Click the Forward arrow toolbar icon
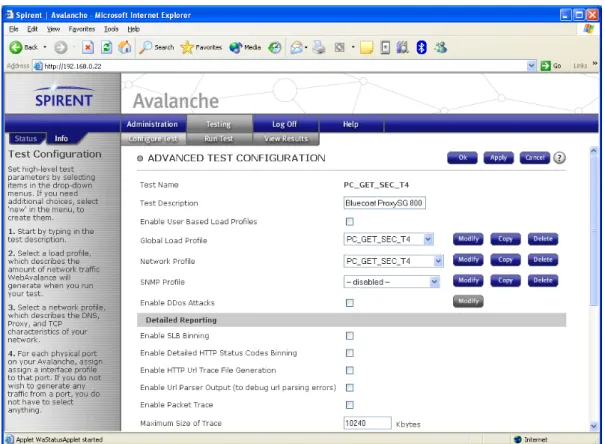 coord(61,47)
